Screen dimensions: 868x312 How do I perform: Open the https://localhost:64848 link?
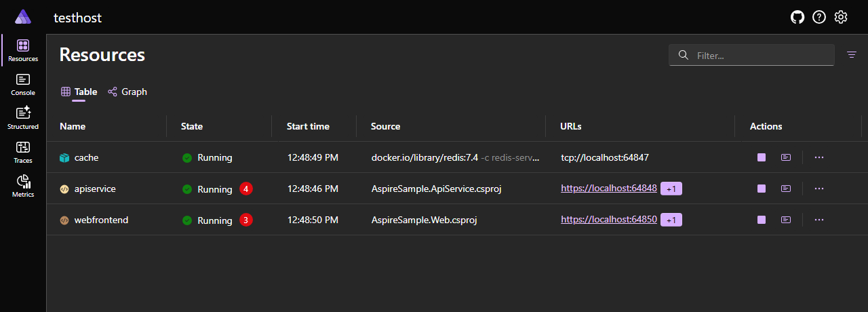(x=608, y=189)
